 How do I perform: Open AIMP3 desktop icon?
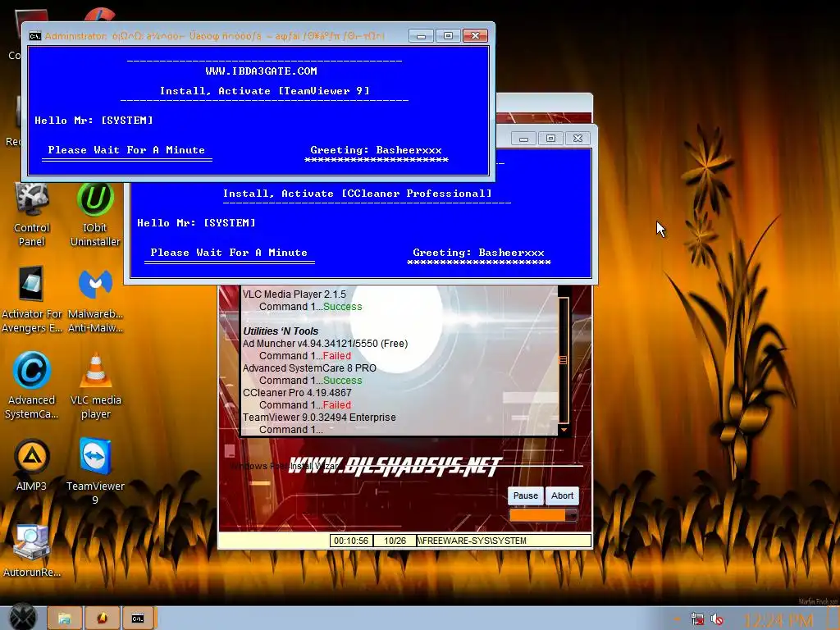(x=32, y=465)
